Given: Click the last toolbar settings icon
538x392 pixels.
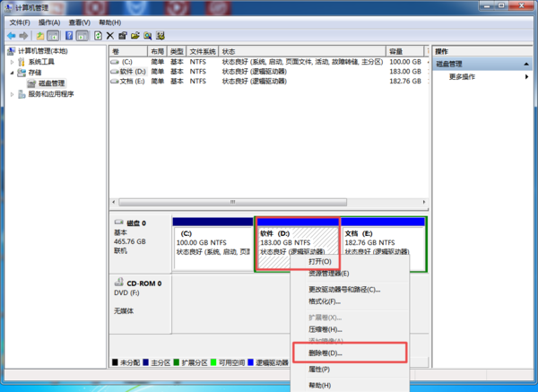Looking at the screenshot, I should (x=161, y=35).
